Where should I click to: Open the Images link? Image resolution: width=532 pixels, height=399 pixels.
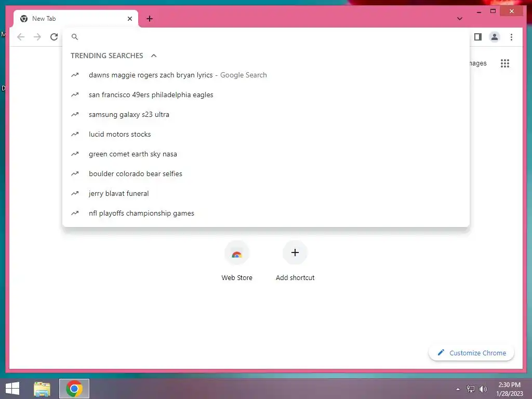(478, 63)
